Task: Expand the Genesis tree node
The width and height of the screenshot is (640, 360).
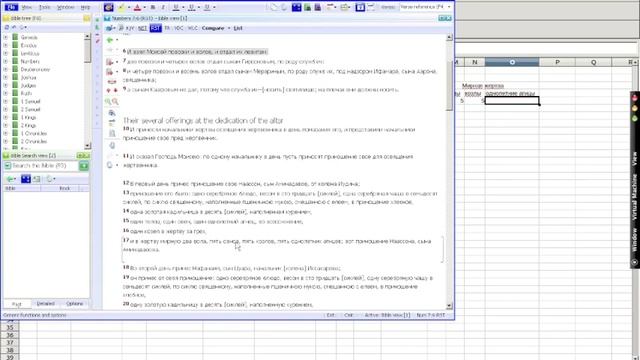Action: [6, 37]
